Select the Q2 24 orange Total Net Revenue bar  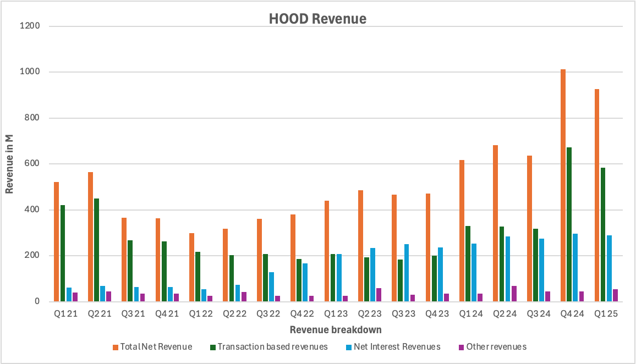pos(495,223)
